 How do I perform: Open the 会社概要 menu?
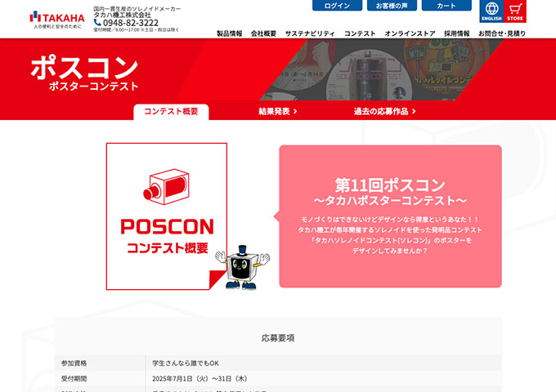(263, 33)
